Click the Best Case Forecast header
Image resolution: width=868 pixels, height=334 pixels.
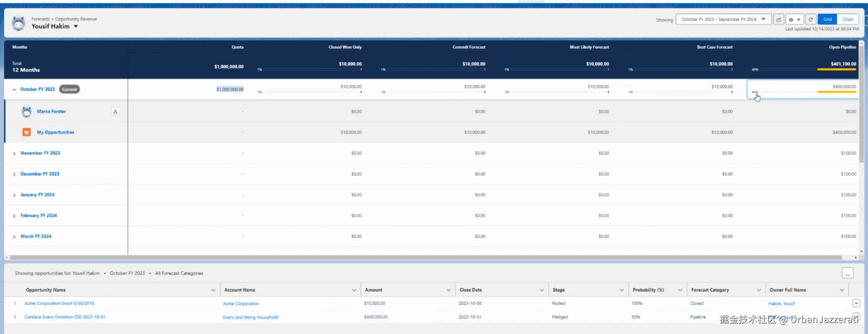[x=715, y=47]
